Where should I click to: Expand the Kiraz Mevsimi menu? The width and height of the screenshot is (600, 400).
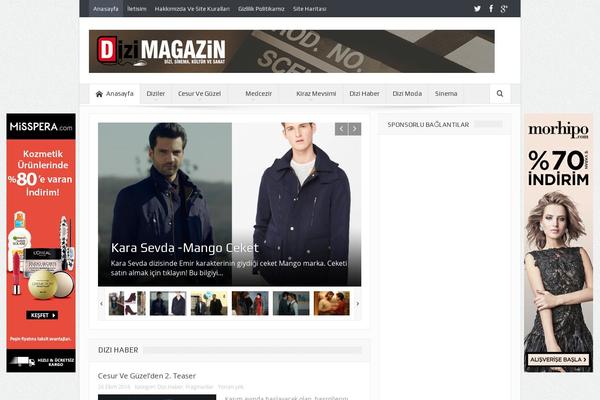(316, 94)
